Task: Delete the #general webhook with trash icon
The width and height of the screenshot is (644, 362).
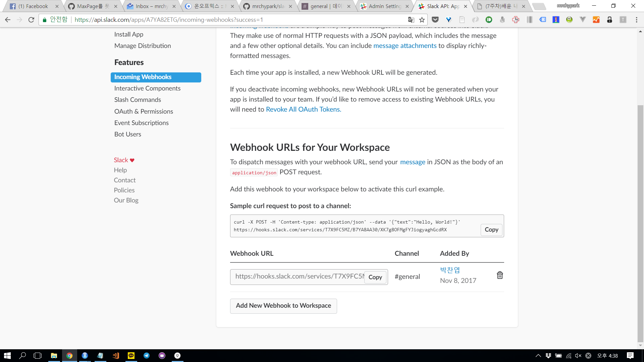Action: tap(499, 275)
